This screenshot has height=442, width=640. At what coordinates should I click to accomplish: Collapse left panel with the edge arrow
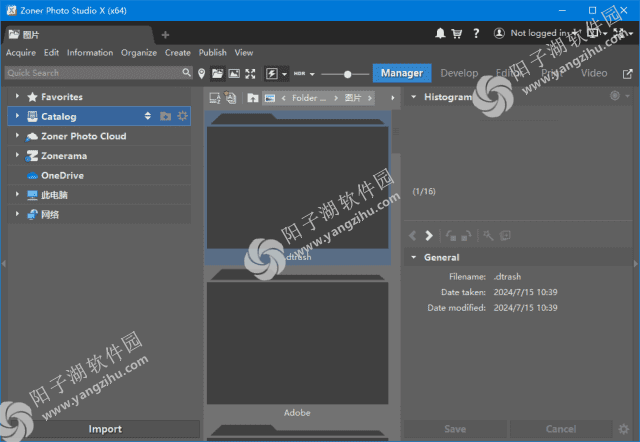[3, 264]
